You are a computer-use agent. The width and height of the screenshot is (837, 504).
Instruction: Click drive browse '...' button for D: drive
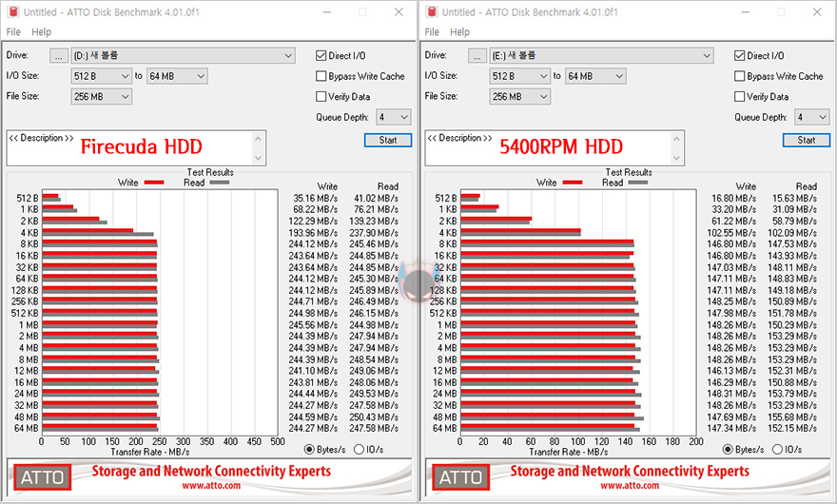coord(59,55)
